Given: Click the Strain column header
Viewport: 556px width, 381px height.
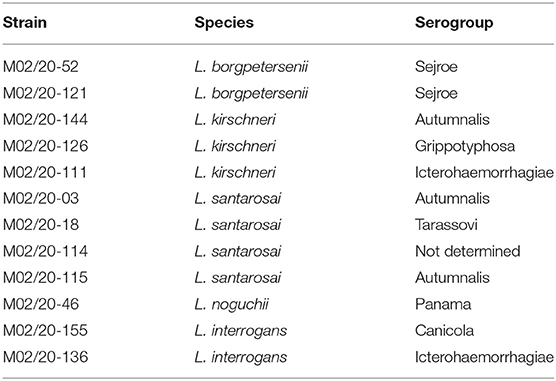Looking at the screenshot, I should tap(25, 22).
